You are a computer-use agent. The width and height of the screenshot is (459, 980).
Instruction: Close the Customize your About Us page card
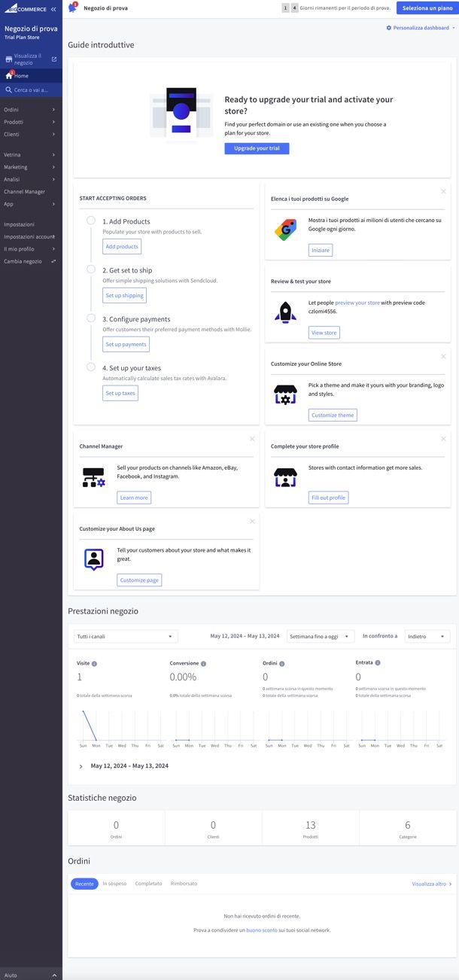252,521
